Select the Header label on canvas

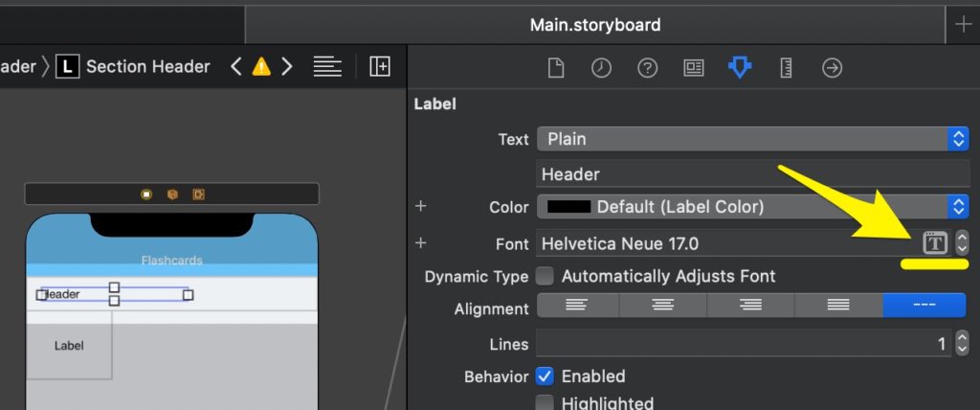115,294
